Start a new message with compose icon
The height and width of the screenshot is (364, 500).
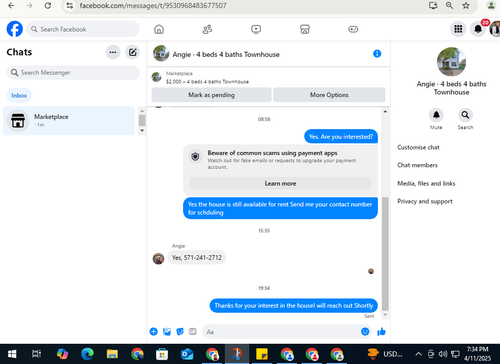pyautogui.click(x=133, y=52)
